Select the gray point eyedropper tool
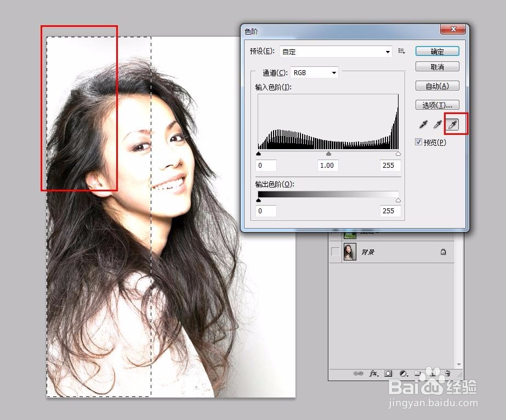Image resolution: width=506 pixels, height=420 pixels. (x=437, y=124)
